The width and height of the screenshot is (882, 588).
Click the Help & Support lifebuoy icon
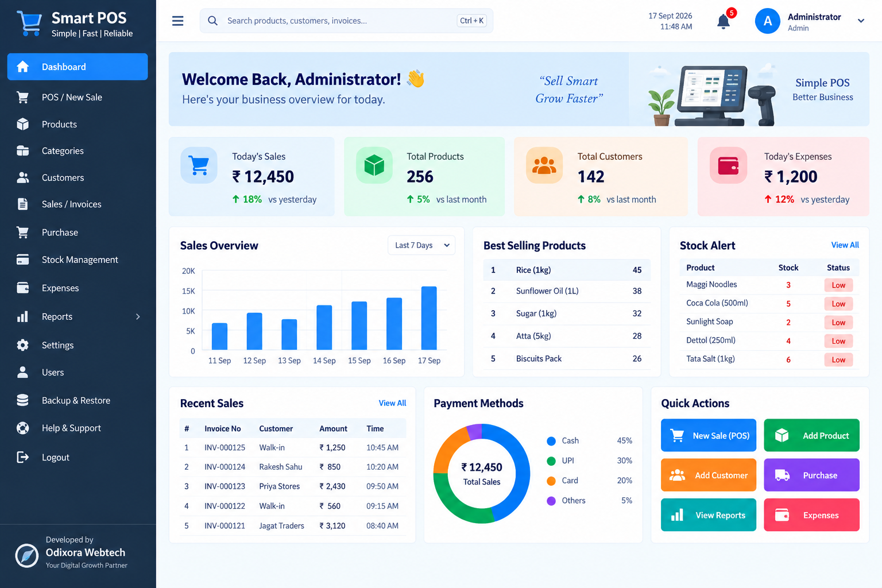click(23, 428)
